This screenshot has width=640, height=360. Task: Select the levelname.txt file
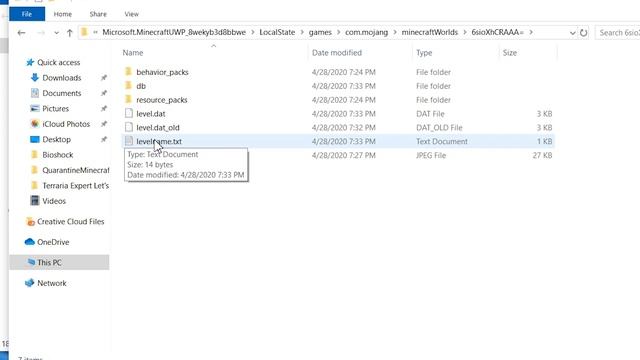159,142
